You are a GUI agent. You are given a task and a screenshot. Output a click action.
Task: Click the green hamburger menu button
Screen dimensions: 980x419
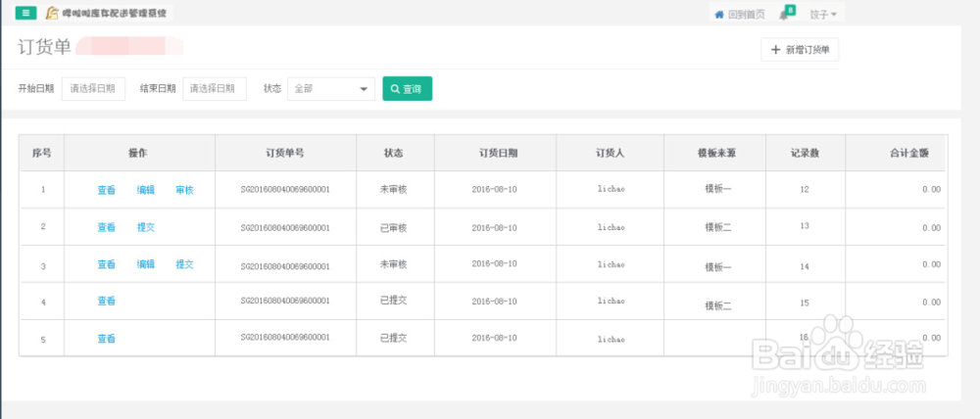26,14
